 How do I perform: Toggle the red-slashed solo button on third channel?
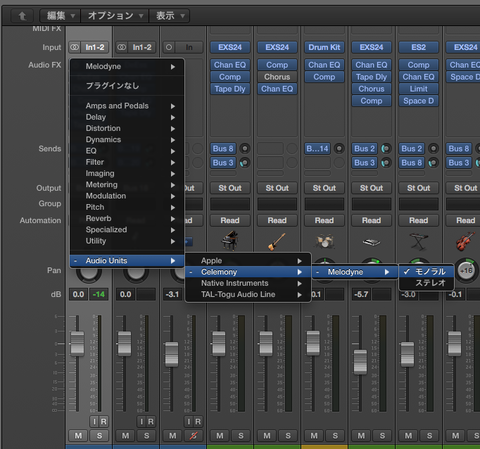pos(193,435)
